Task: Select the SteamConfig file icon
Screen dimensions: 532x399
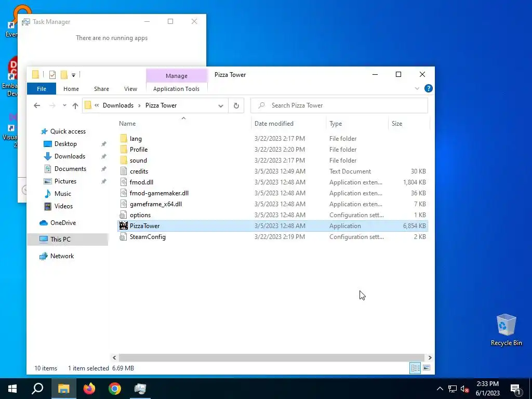Action: tap(124, 237)
